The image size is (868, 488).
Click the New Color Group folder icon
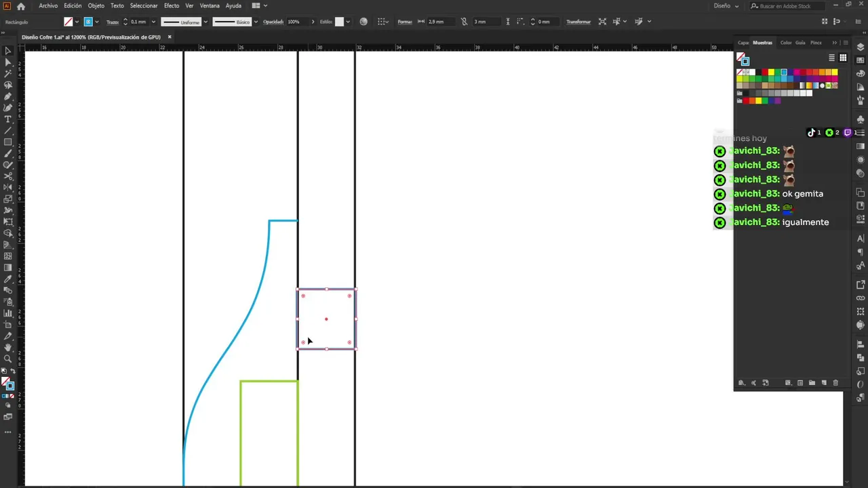pyautogui.click(x=812, y=383)
